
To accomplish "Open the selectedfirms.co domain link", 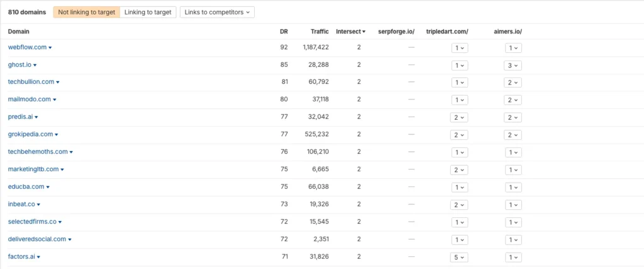I will pyautogui.click(x=32, y=221).
